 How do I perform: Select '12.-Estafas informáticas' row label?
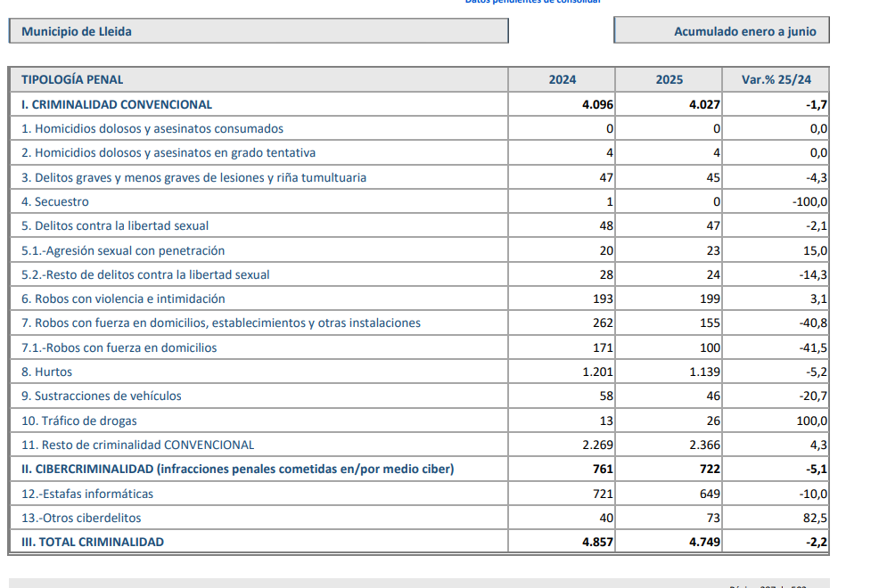tap(86, 494)
